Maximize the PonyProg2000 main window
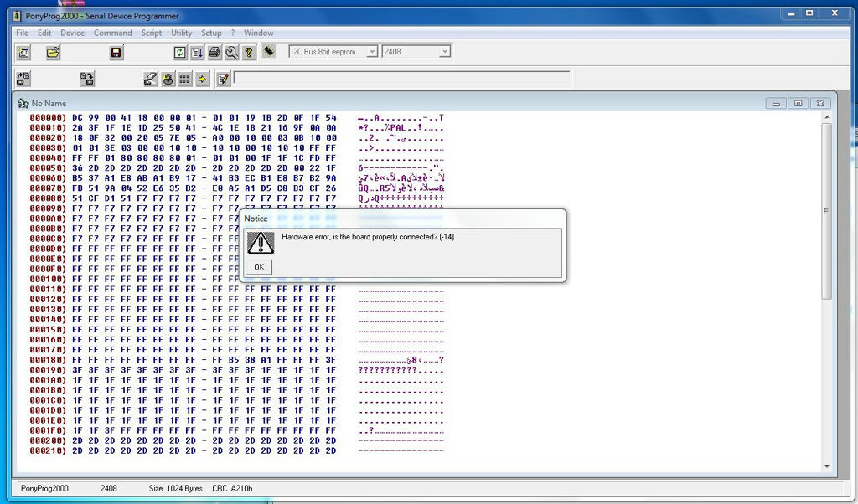The image size is (858, 504). click(x=809, y=13)
